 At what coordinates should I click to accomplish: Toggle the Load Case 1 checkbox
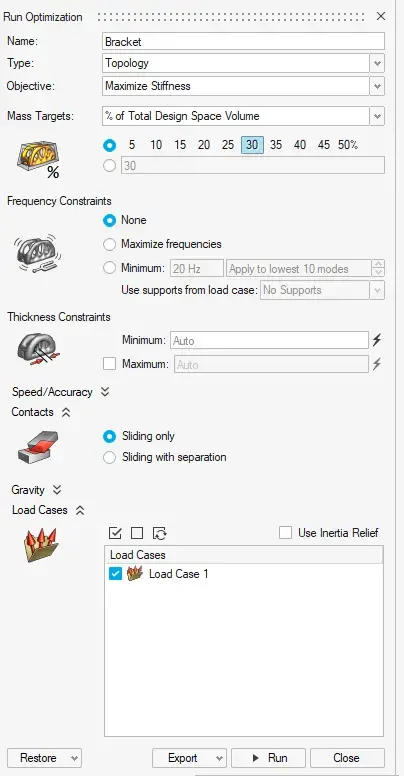115,574
